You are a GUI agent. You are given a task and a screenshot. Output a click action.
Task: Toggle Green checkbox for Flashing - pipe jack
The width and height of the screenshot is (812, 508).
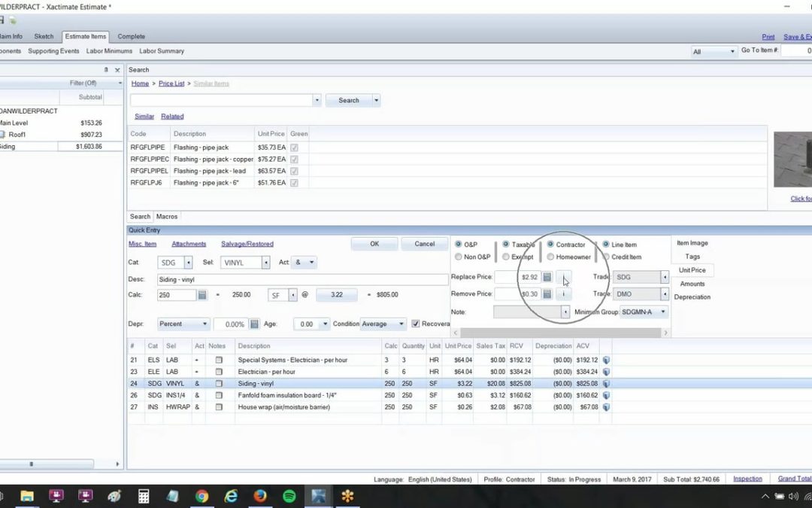coord(294,148)
